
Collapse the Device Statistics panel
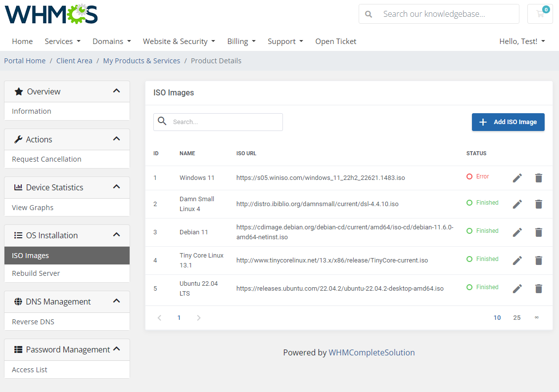click(x=117, y=187)
